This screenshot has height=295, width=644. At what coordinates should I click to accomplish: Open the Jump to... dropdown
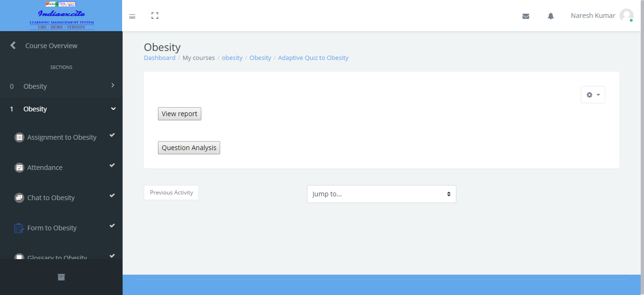tap(381, 194)
